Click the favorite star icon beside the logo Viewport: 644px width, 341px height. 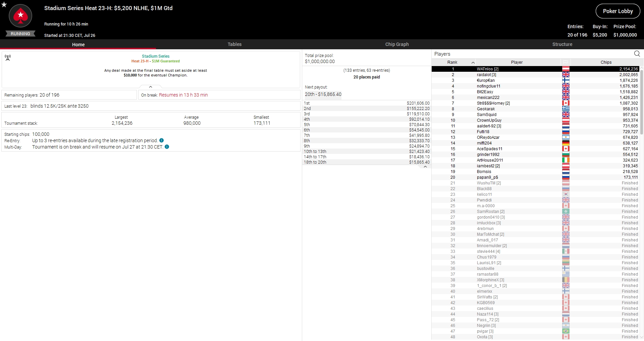[4, 5]
